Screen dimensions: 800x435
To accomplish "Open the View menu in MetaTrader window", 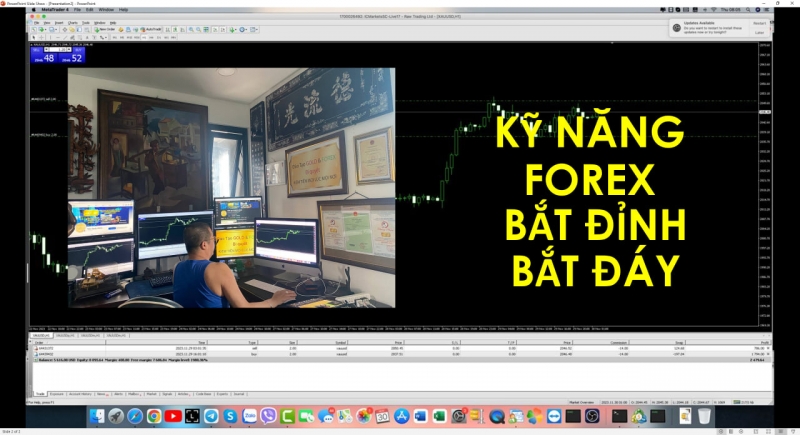I will pyautogui.click(x=47, y=23).
